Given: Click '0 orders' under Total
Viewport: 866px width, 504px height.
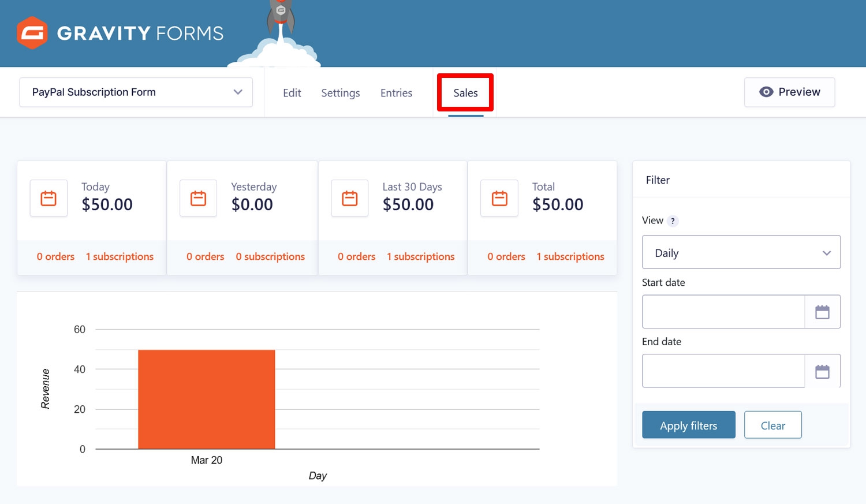Looking at the screenshot, I should click(506, 256).
